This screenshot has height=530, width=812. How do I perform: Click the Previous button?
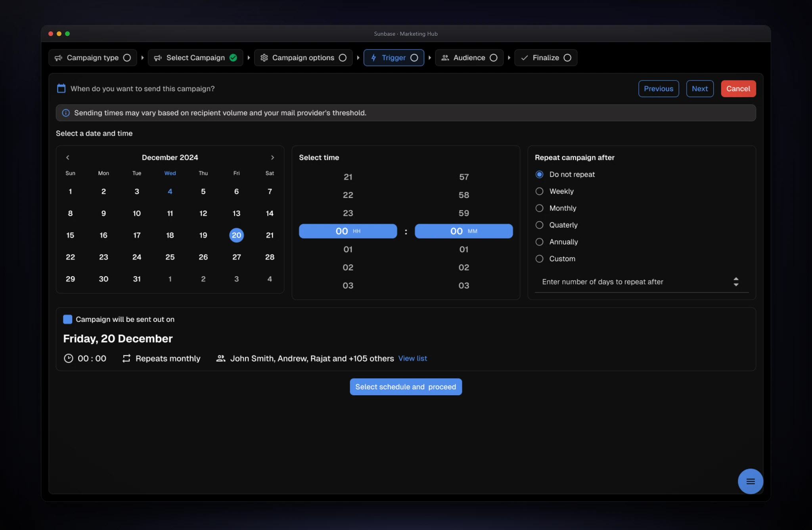[659, 89]
